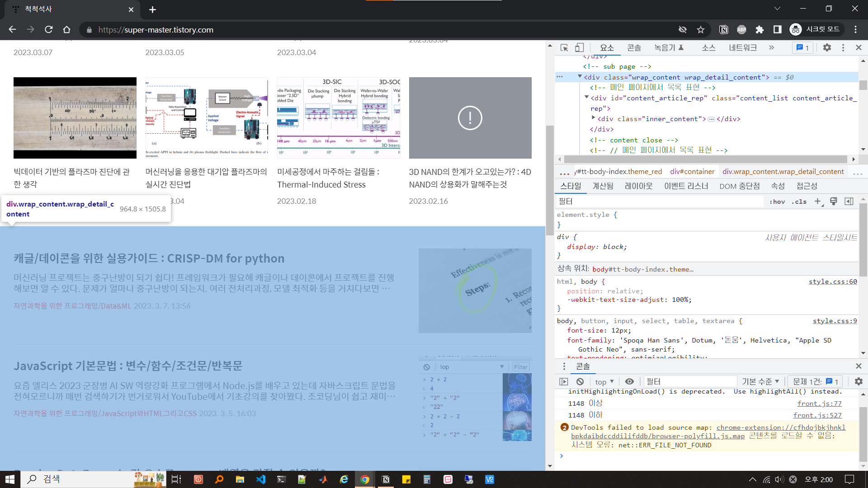Show the console sidebar panel icon
The image size is (868, 488).
click(x=564, y=381)
